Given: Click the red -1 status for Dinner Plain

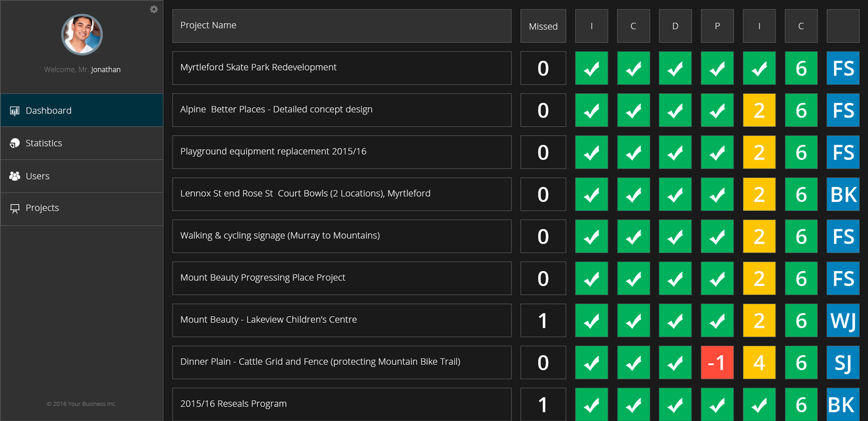Looking at the screenshot, I should pos(717,363).
